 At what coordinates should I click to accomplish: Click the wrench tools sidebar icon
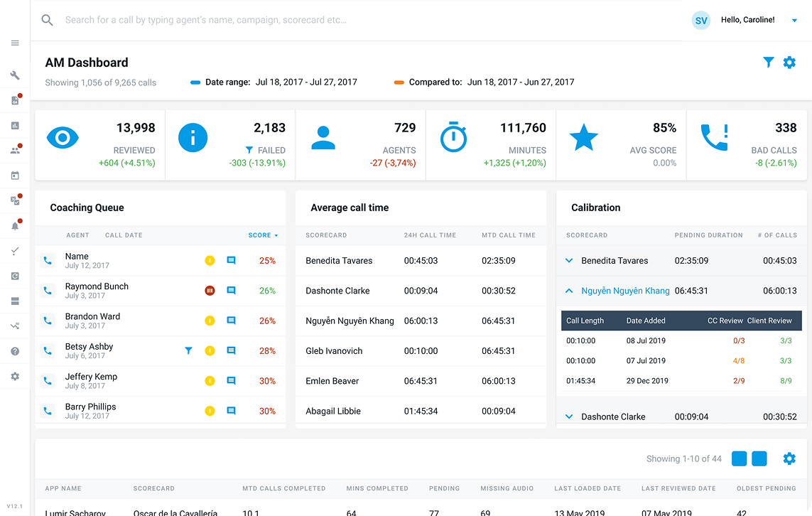coord(15,75)
